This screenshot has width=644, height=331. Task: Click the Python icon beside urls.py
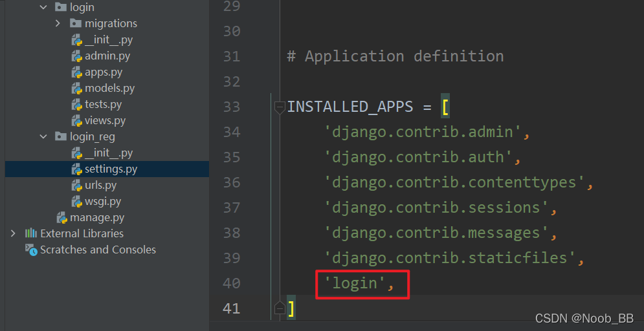[x=77, y=186]
